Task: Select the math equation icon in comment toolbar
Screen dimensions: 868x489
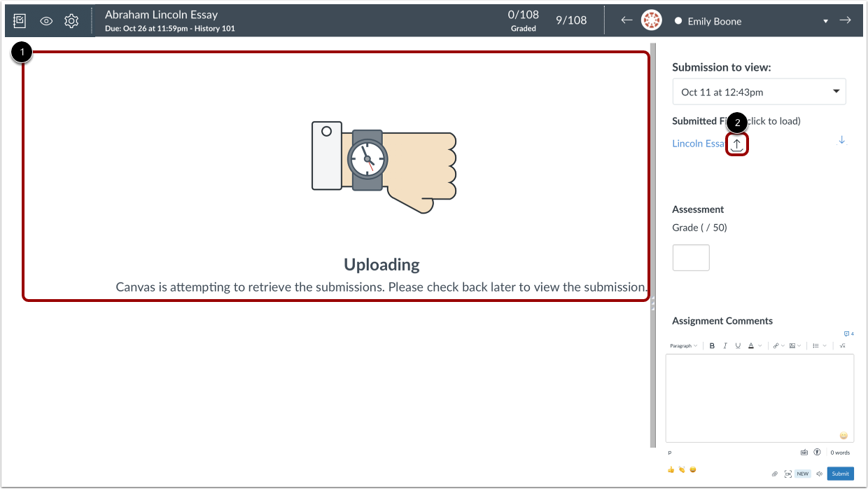Action: tap(843, 345)
